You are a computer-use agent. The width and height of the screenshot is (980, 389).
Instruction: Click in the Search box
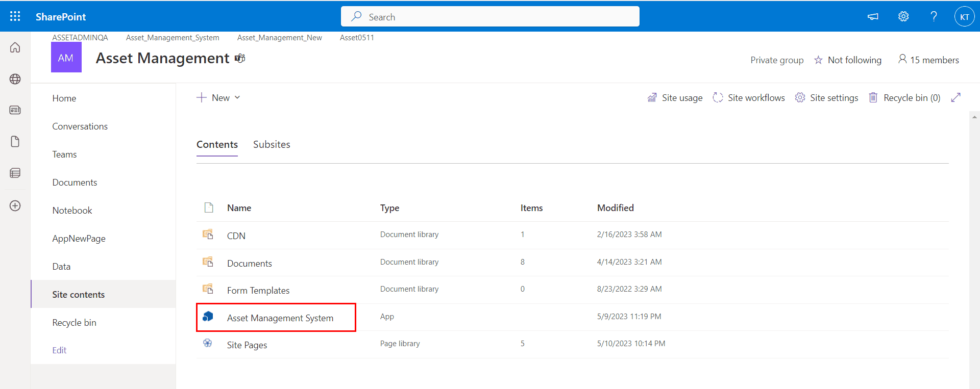[490, 17]
